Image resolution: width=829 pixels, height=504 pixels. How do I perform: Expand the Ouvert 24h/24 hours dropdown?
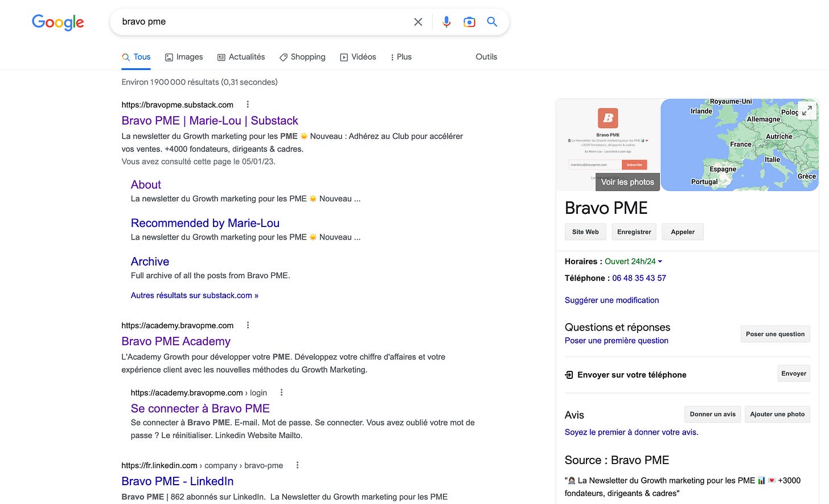coord(633,261)
